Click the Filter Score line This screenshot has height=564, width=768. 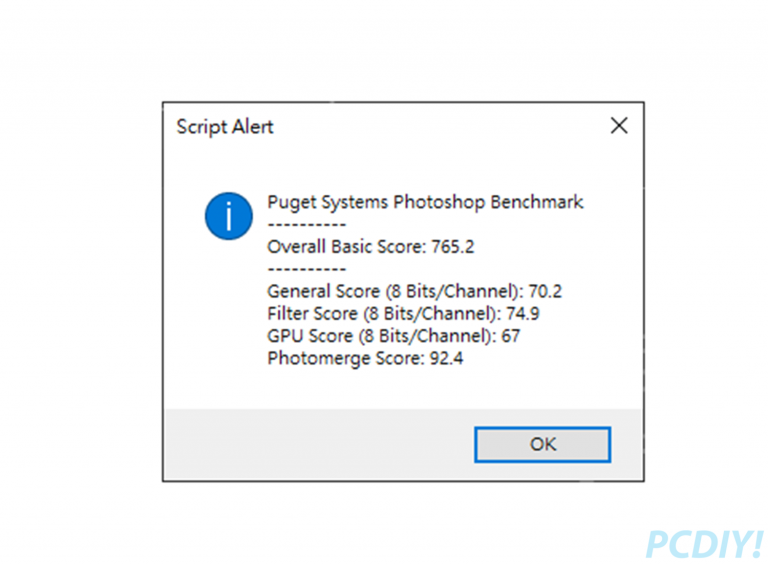click(x=403, y=313)
